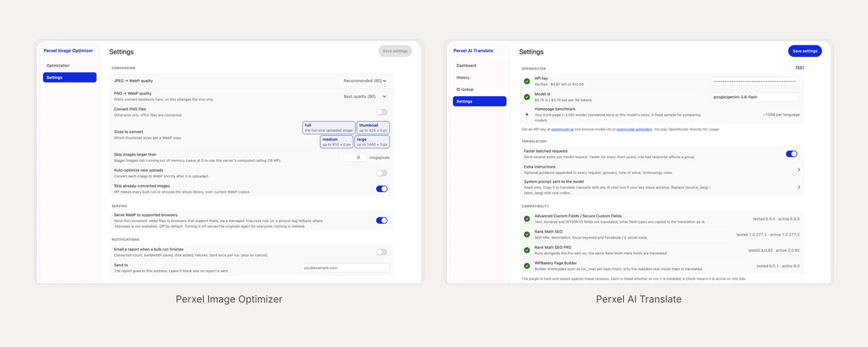Image resolution: width=868 pixels, height=347 pixels.
Task: Click the Perxel AI Translate title
Action: 473,50
